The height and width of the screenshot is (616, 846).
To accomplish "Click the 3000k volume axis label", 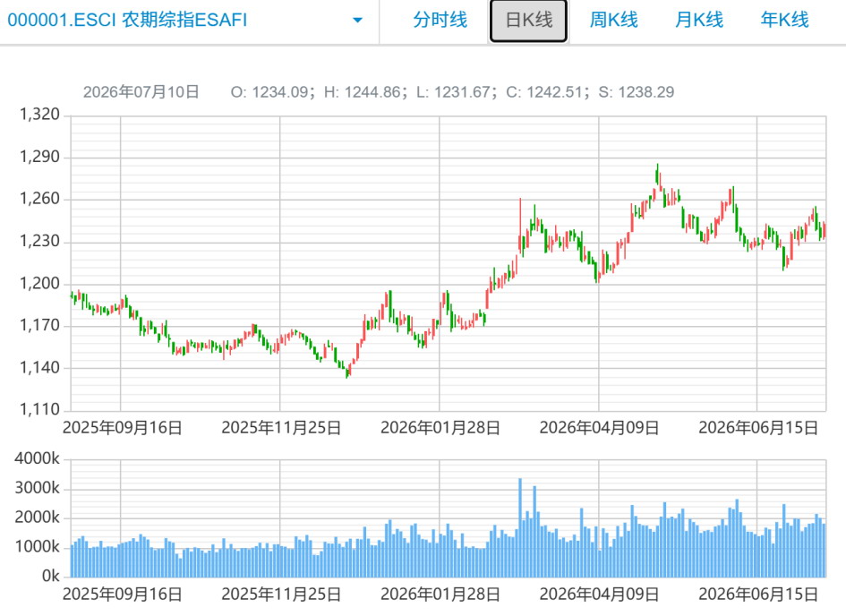I will coord(37,488).
